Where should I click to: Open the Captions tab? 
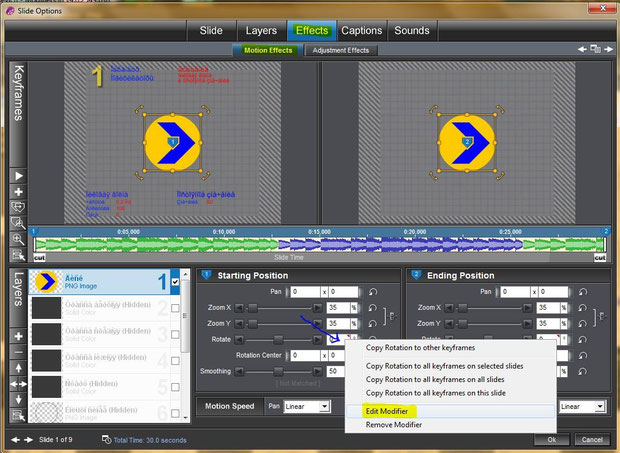coord(362,30)
